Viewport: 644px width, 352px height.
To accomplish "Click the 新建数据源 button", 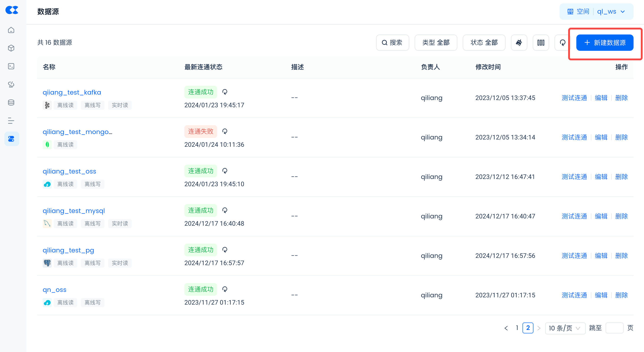I will click(604, 43).
